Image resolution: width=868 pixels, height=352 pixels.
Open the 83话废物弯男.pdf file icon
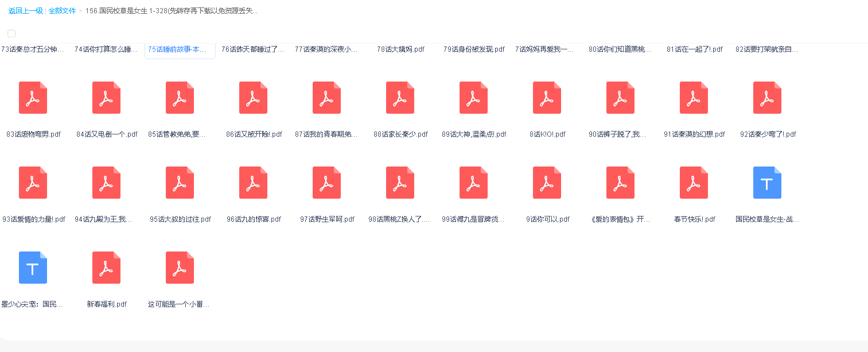(33, 98)
